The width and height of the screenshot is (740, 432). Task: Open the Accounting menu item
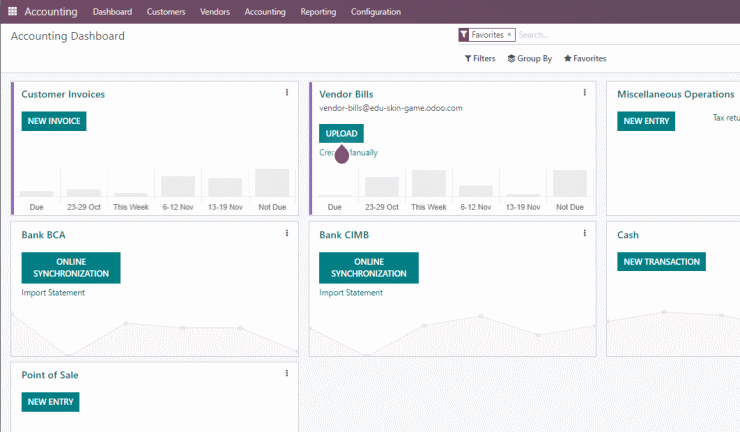(x=265, y=12)
